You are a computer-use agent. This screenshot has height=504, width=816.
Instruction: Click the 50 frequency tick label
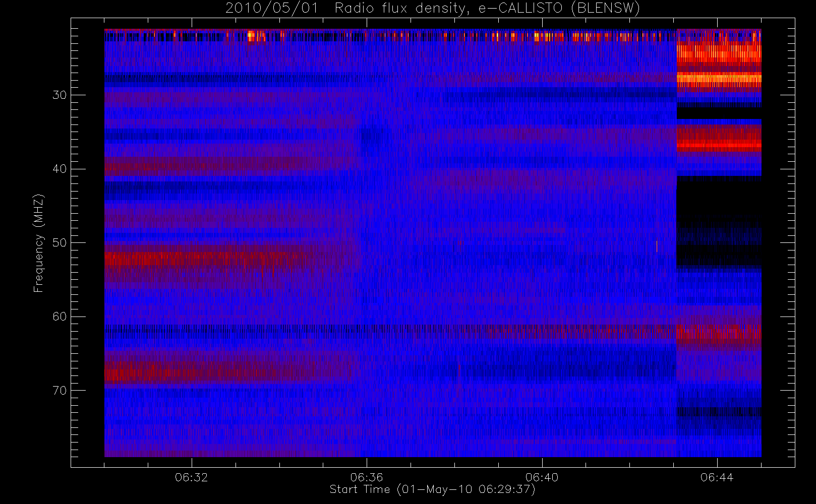(60, 243)
